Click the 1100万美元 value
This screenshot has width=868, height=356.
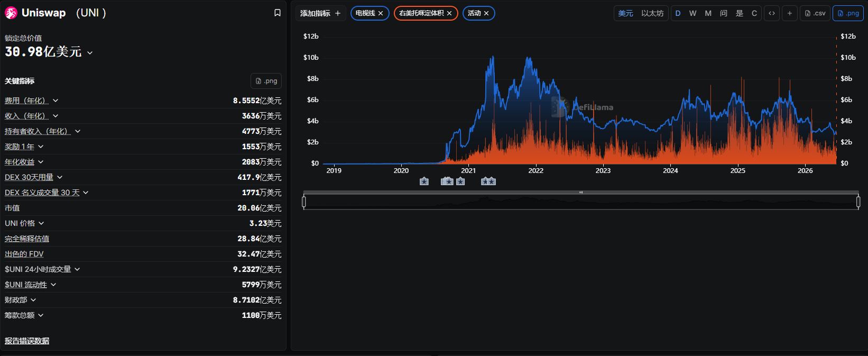tap(262, 315)
